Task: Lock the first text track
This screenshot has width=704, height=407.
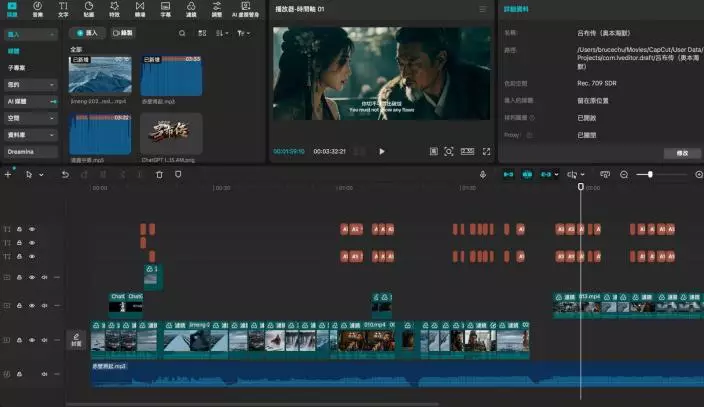Action: pos(19,229)
